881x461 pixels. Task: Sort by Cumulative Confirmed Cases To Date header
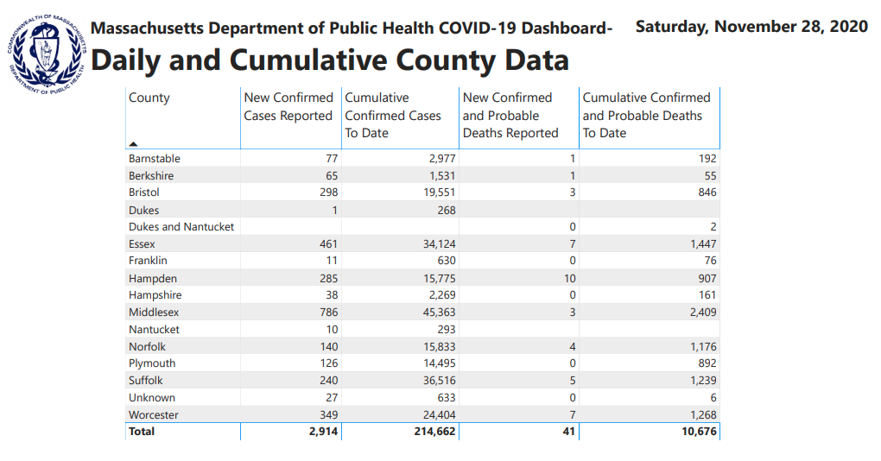[393, 115]
